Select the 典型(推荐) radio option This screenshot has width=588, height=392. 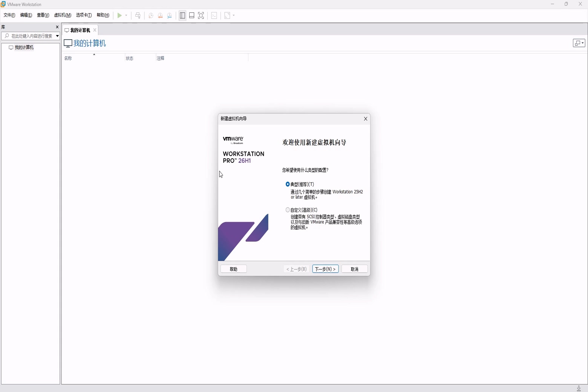tap(288, 184)
